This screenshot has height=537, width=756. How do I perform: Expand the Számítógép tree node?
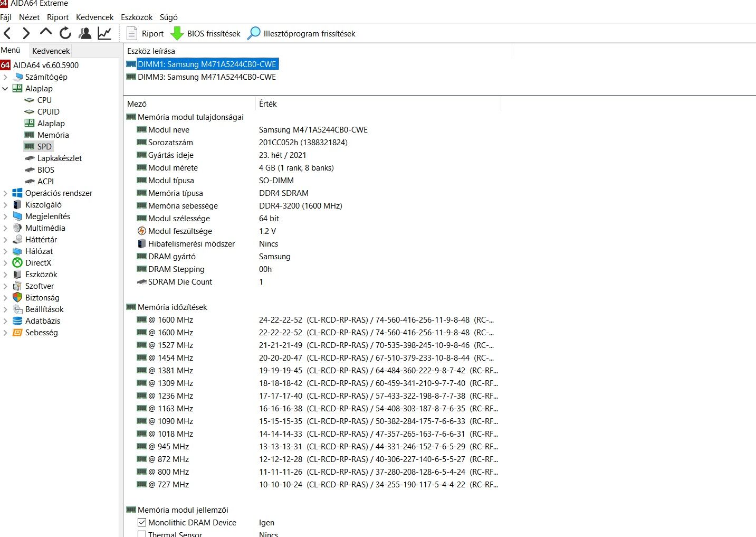coord(5,77)
